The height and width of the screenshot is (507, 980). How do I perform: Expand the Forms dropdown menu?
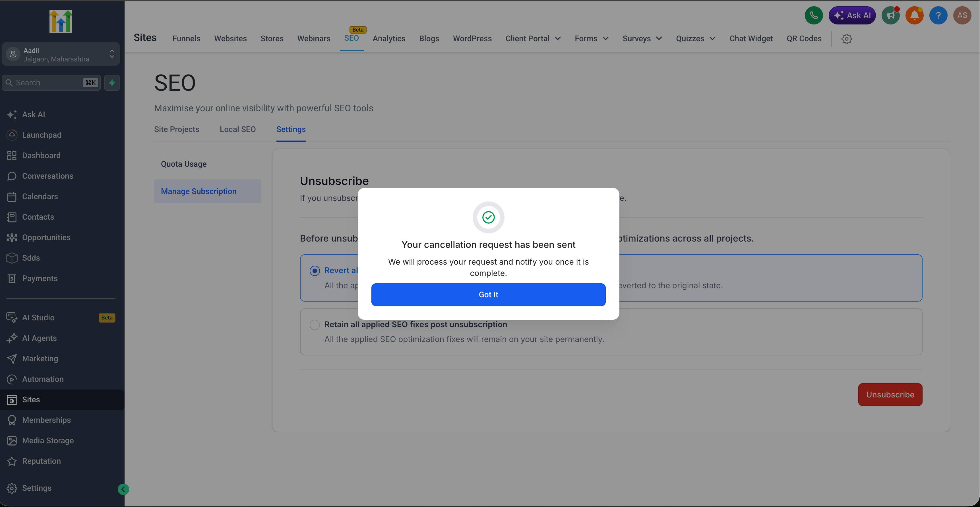click(x=592, y=38)
